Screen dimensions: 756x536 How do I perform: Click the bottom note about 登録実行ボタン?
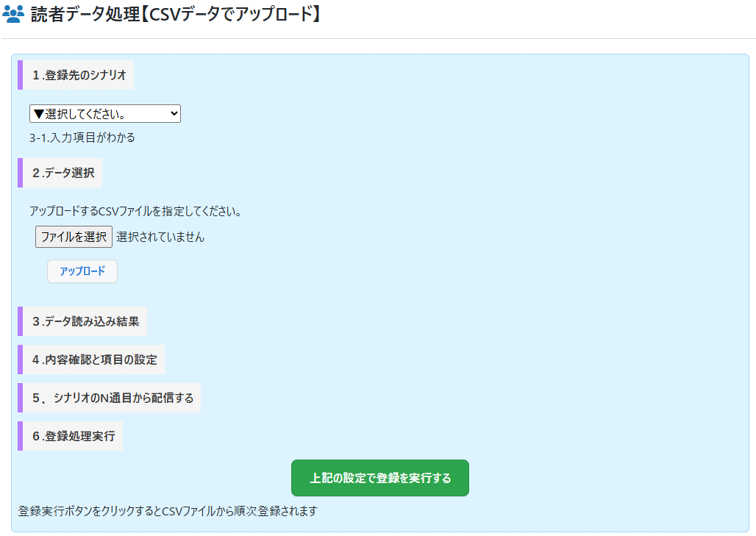point(168,510)
